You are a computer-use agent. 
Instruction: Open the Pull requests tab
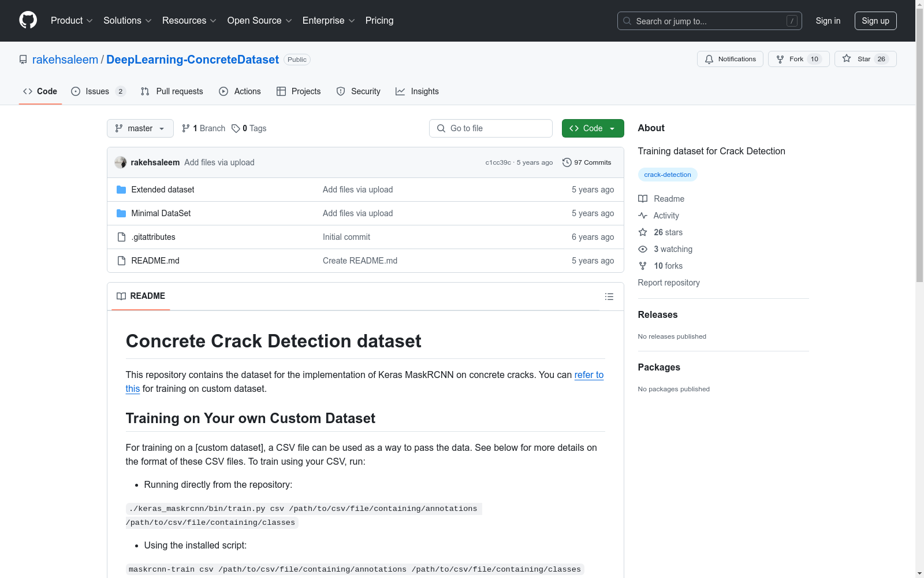coord(172,91)
